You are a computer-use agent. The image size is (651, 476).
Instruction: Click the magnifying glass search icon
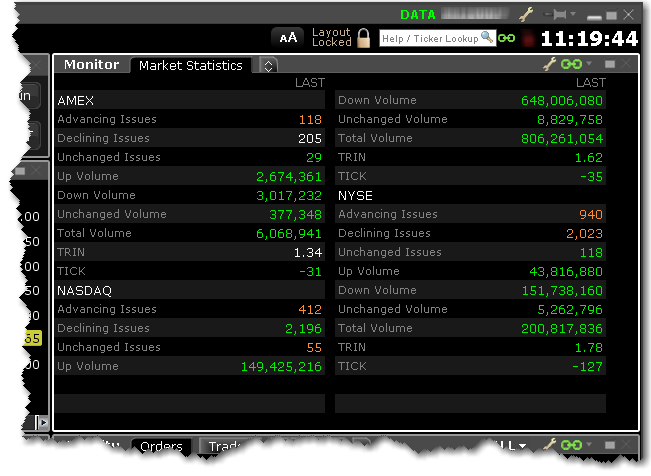(487, 37)
